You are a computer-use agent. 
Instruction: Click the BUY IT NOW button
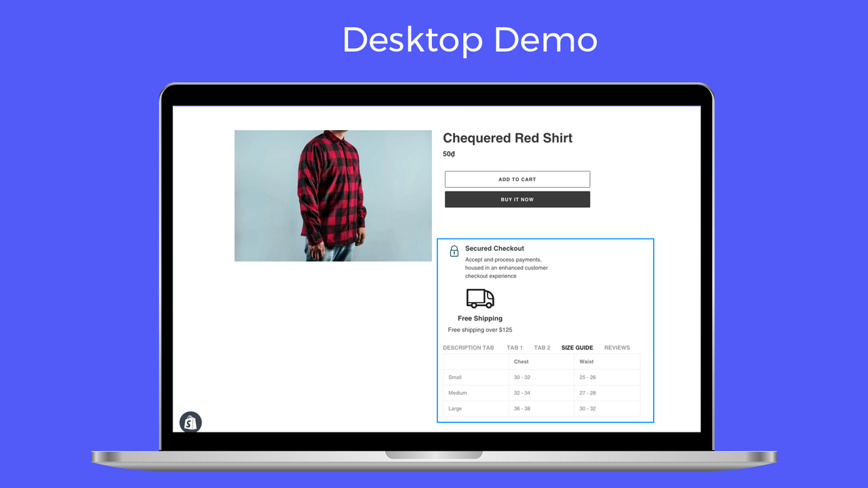point(517,199)
